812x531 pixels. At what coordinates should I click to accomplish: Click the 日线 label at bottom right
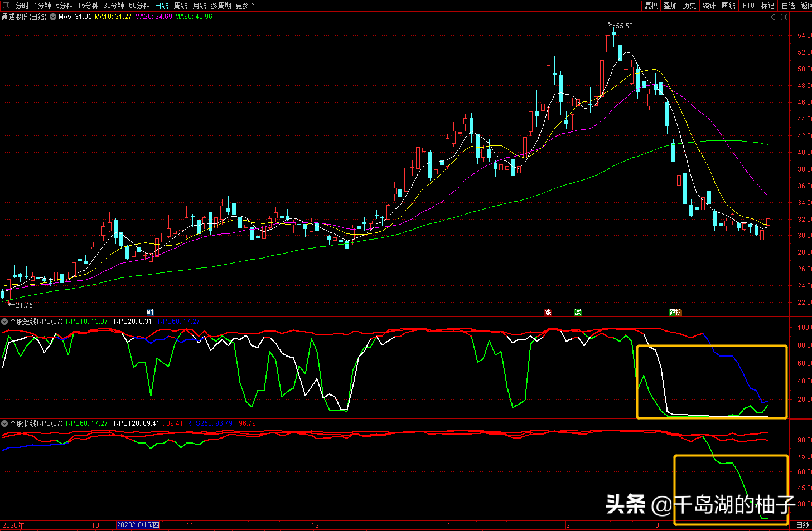(x=803, y=525)
